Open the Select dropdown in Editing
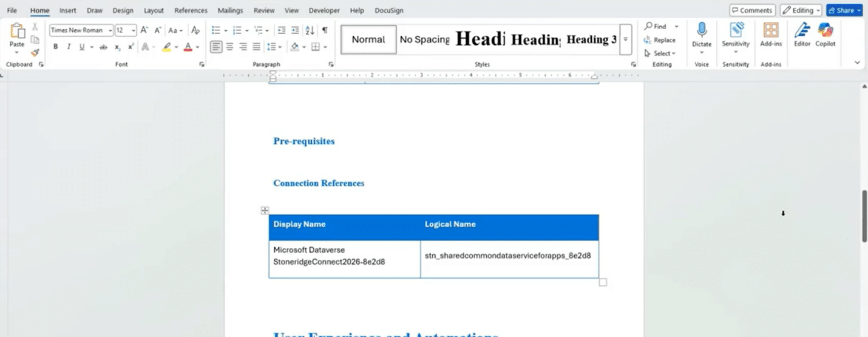The image size is (868, 337). click(660, 53)
